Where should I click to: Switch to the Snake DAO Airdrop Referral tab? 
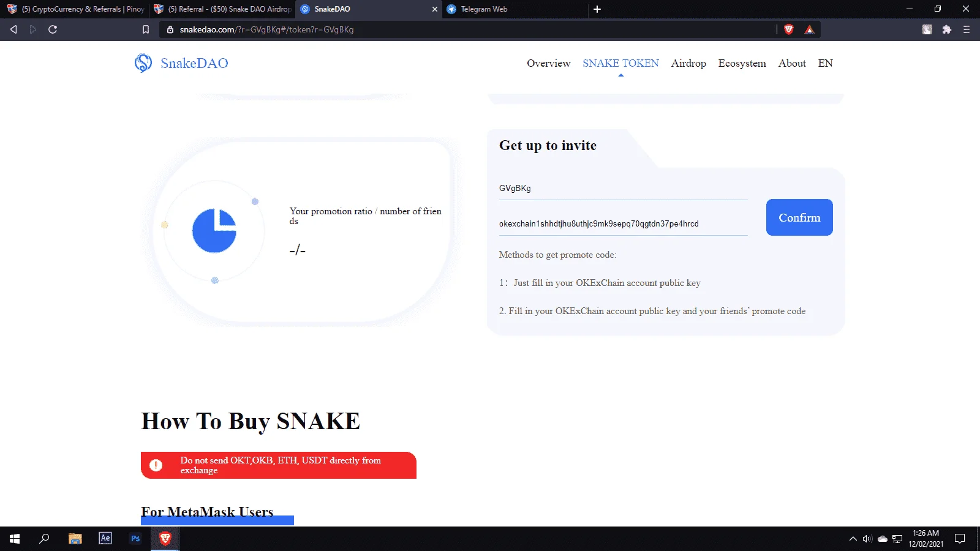tap(222, 9)
